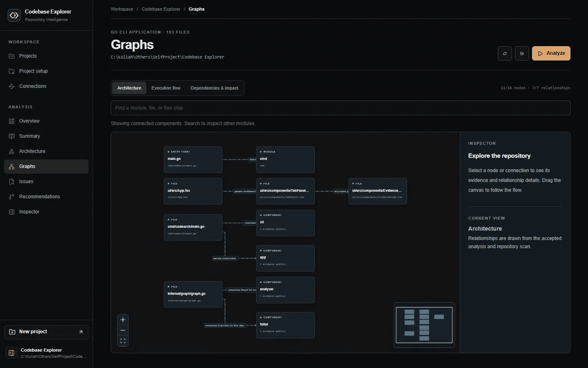Select the cmd module node
This screenshot has height=368, width=588.
click(x=285, y=159)
